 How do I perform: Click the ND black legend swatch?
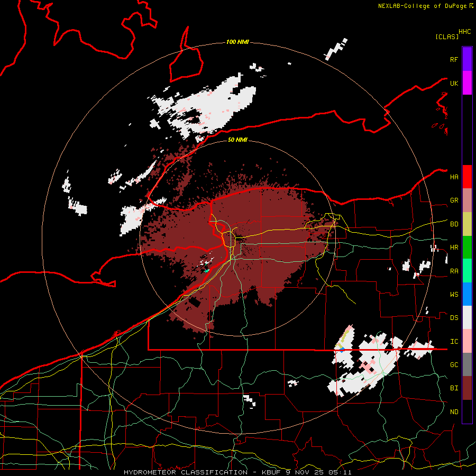pyautogui.click(x=467, y=411)
